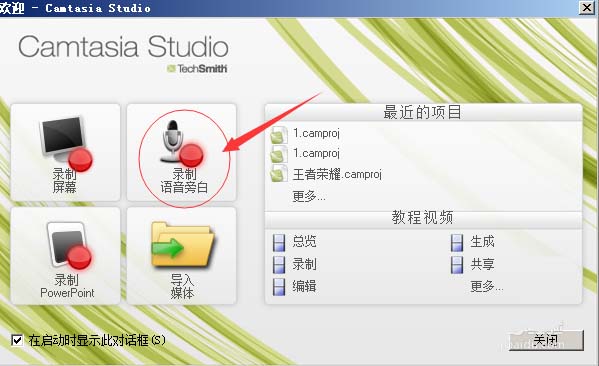Open the 录制语音旁白 voice narration recorder
Viewport: 599px width, 366px height.
(x=181, y=152)
